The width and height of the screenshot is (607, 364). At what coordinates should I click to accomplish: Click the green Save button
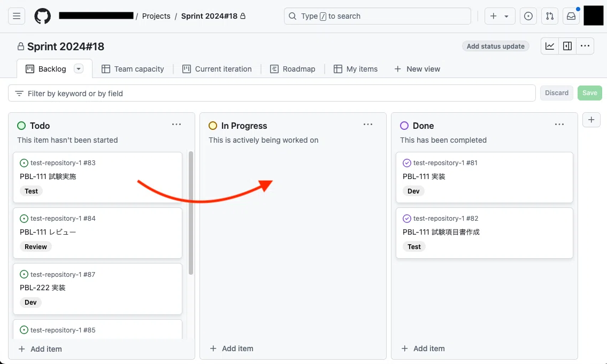coord(589,93)
